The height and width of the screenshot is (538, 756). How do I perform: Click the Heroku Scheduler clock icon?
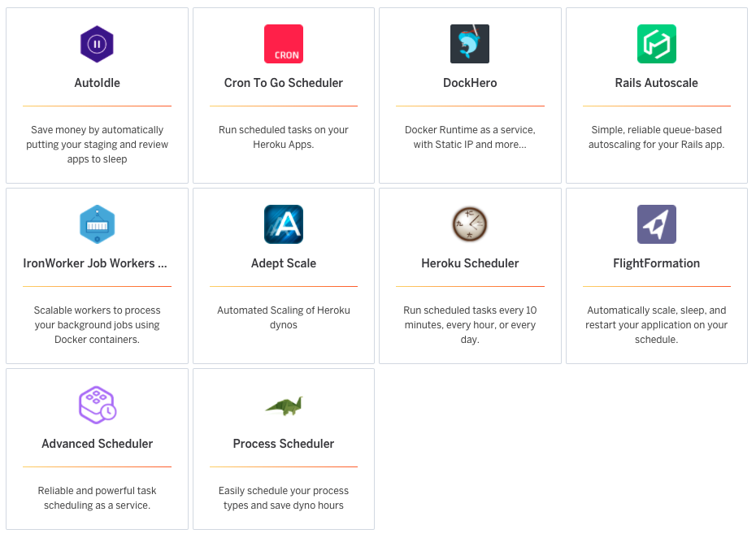point(470,224)
